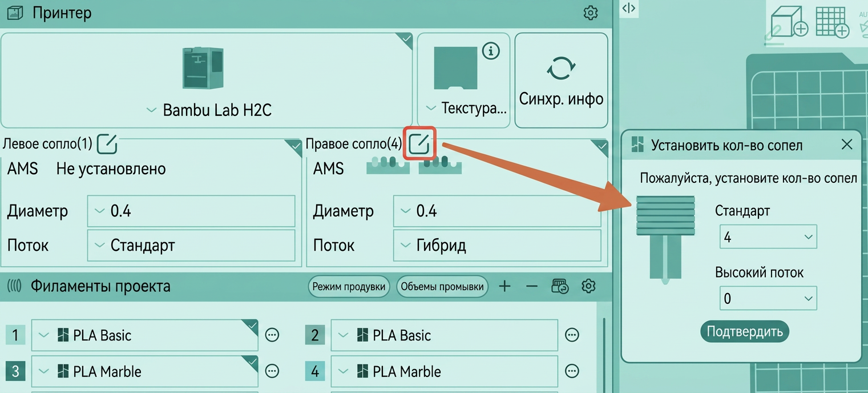Screen dimensions: 868x393
Task: Click the add cube object icon
Action: (x=789, y=22)
